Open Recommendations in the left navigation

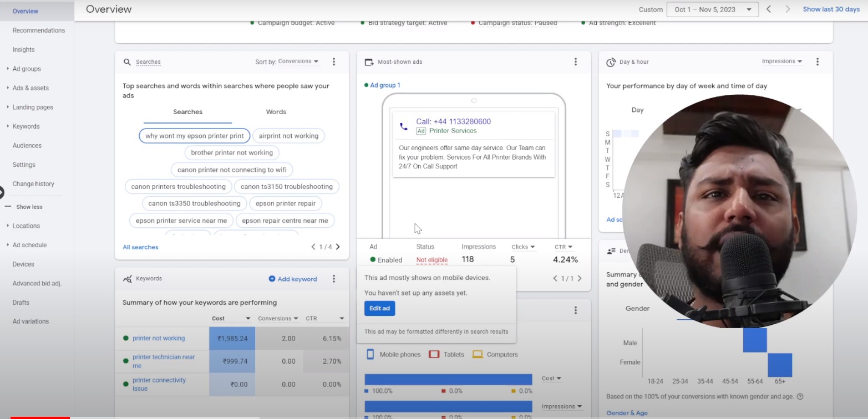(x=39, y=30)
